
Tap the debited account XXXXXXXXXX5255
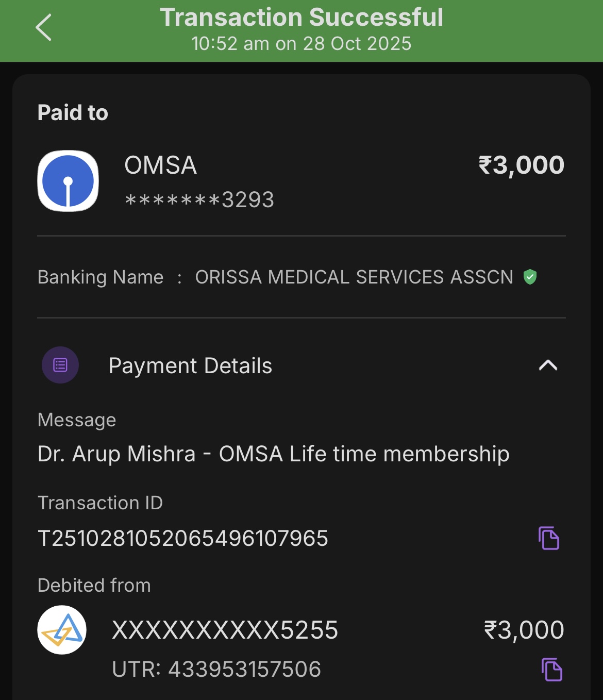(x=225, y=630)
